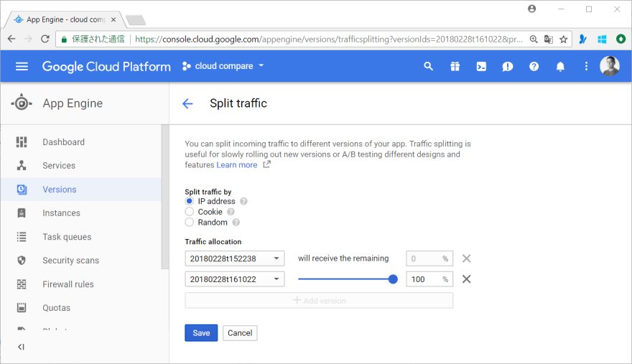Click the browser back arrow
632x364 pixels.
[x=11, y=39]
